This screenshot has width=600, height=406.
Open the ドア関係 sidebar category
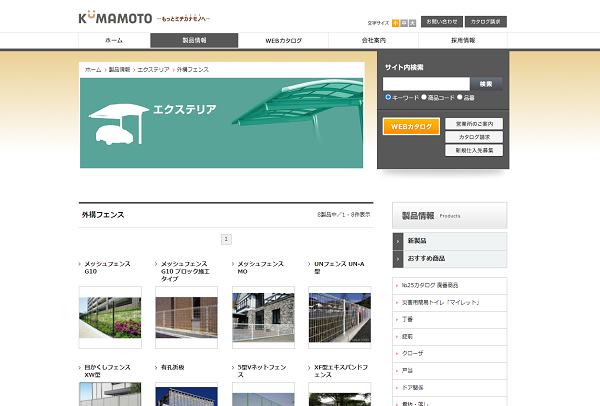pyautogui.click(x=450, y=388)
